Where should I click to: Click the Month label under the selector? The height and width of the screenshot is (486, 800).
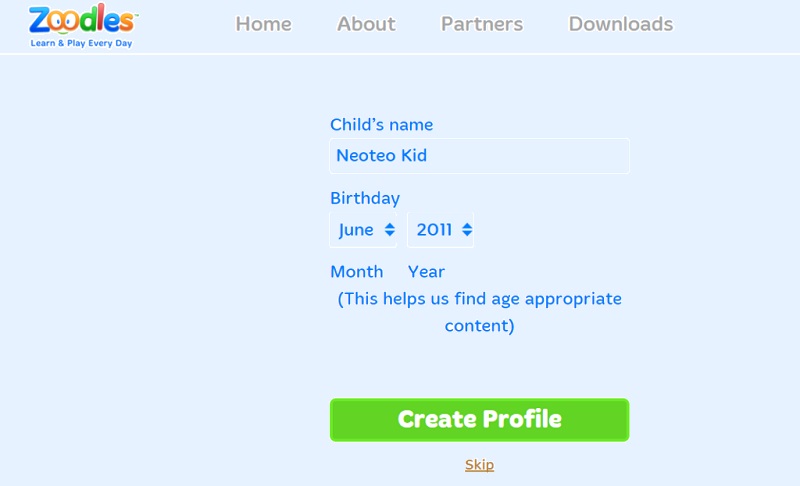tap(356, 272)
